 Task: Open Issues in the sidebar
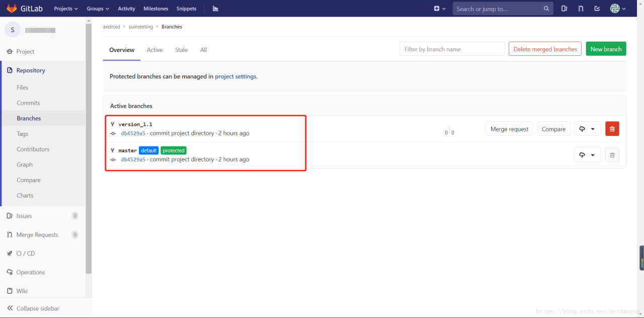pyautogui.click(x=24, y=216)
